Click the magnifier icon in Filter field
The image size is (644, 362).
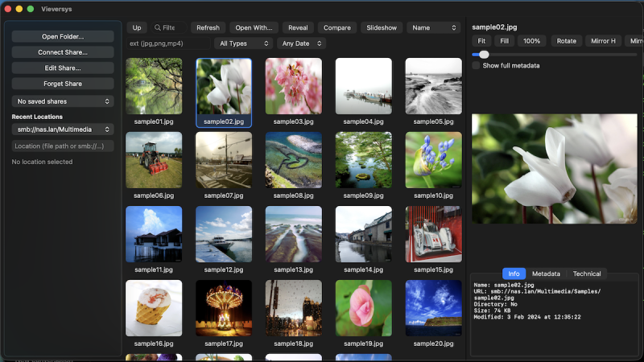point(157,27)
